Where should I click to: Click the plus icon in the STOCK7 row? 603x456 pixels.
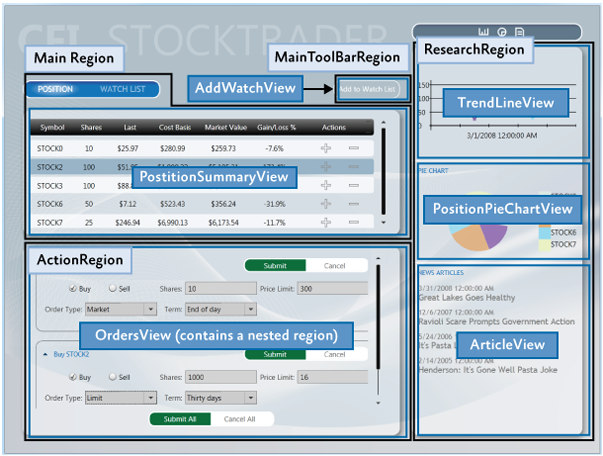coord(325,222)
